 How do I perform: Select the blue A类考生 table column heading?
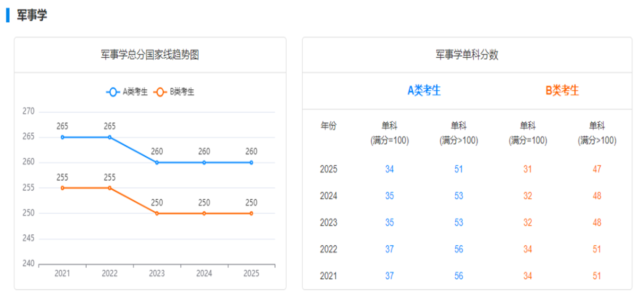coord(424,90)
